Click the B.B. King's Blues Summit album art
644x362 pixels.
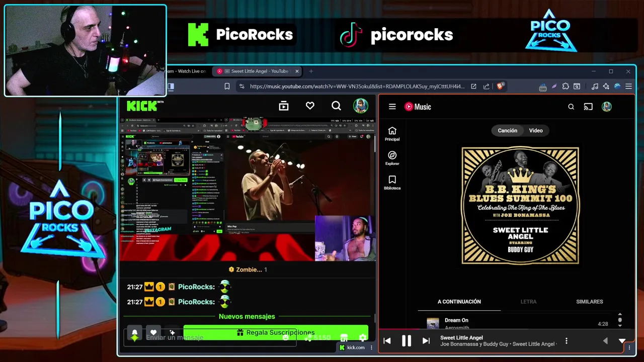(x=520, y=205)
